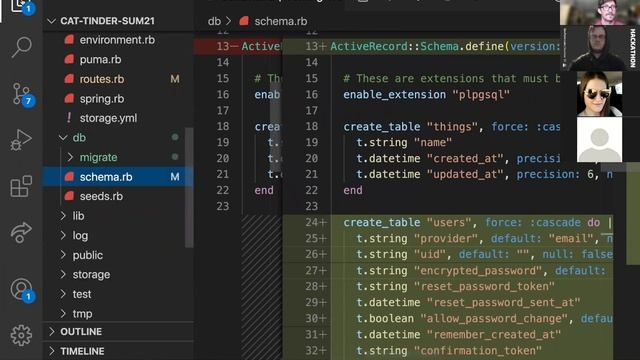Select the sunglasses participant video thumbnail
Image resolution: width=640 pixels, height=360 pixels.
[599, 94]
